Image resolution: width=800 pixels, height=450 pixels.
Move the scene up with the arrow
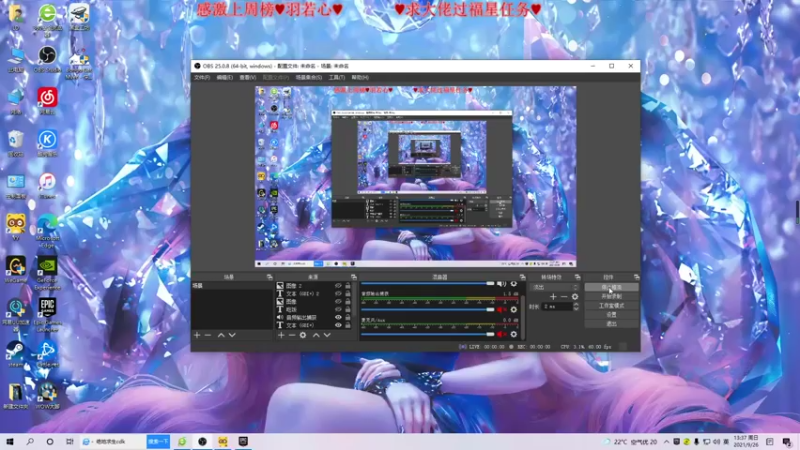click(221, 335)
